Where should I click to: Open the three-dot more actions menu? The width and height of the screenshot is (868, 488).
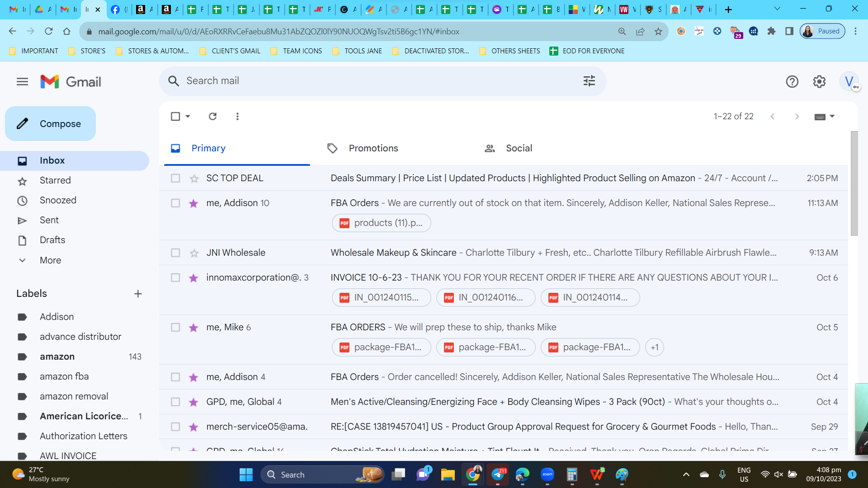pos(237,116)
